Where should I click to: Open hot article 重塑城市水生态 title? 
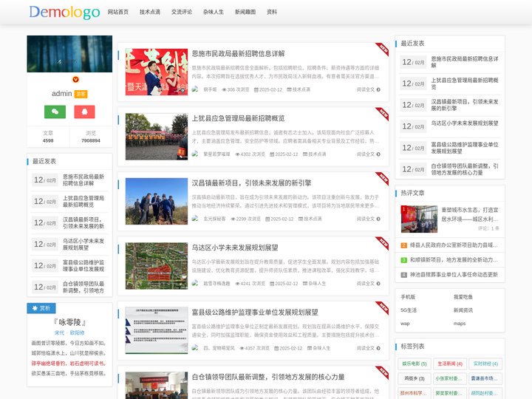click(x=470, y=214)
